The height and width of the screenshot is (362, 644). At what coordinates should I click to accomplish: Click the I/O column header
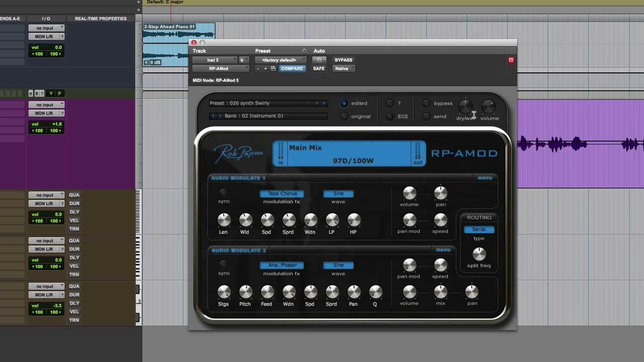point(46,19)
